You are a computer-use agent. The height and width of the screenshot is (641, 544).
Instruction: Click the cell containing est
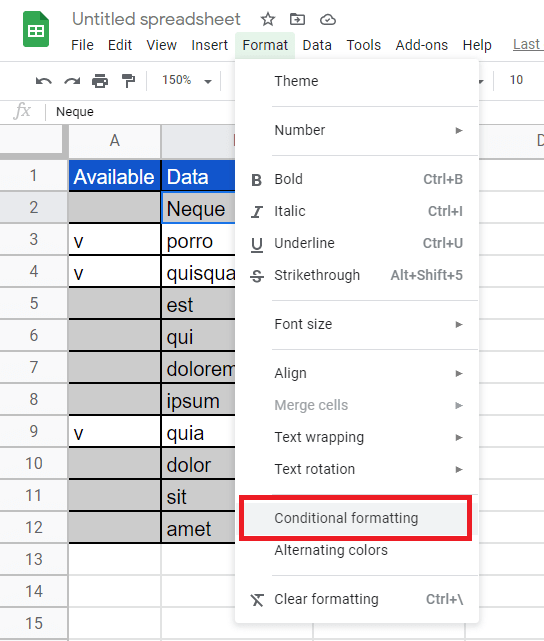pos(199,304)
